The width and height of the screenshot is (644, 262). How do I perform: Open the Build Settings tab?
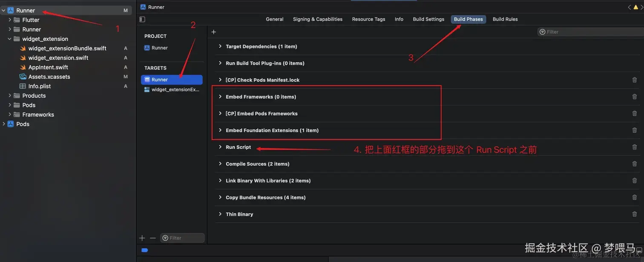click(x=428, y=19)
